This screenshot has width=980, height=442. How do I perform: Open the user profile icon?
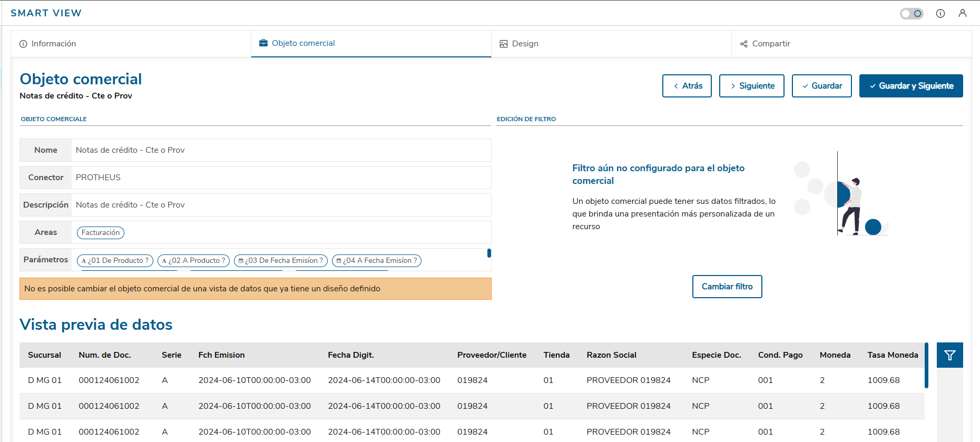[963, 14]
